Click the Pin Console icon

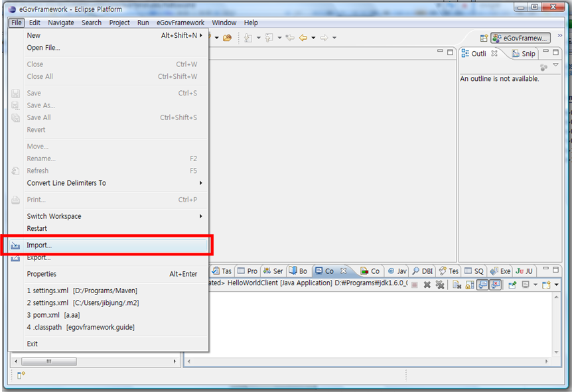[512, 285]
